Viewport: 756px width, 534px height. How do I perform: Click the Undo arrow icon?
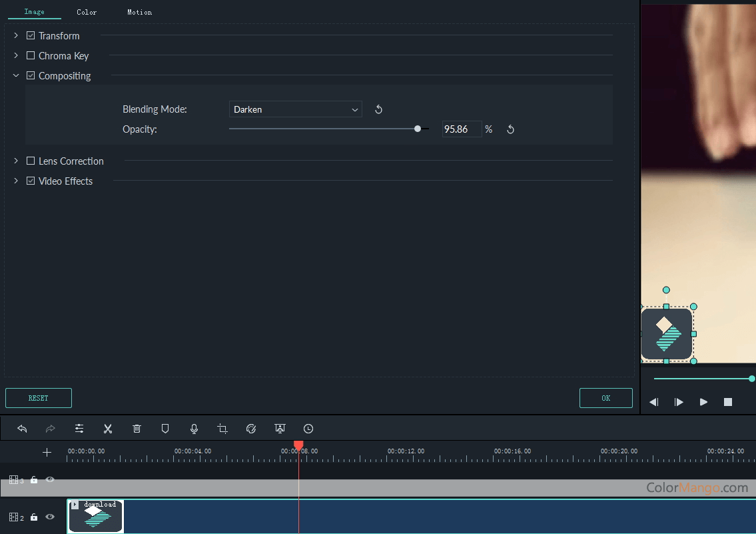pyautogui.click(x=22, y=429)
